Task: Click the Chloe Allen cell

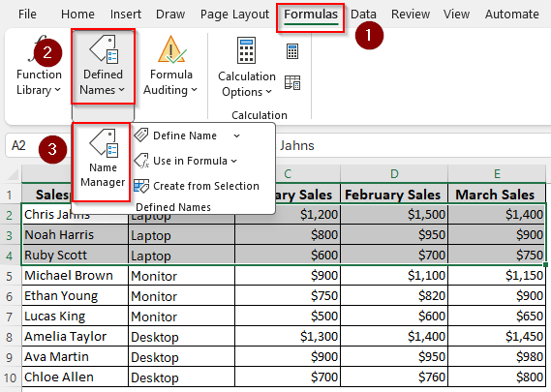Action: (x=76, y=377)
